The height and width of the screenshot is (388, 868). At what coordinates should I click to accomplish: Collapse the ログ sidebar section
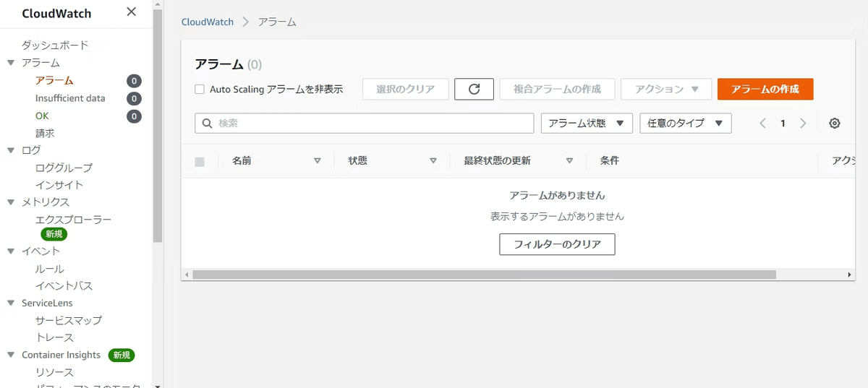[11, 150]
